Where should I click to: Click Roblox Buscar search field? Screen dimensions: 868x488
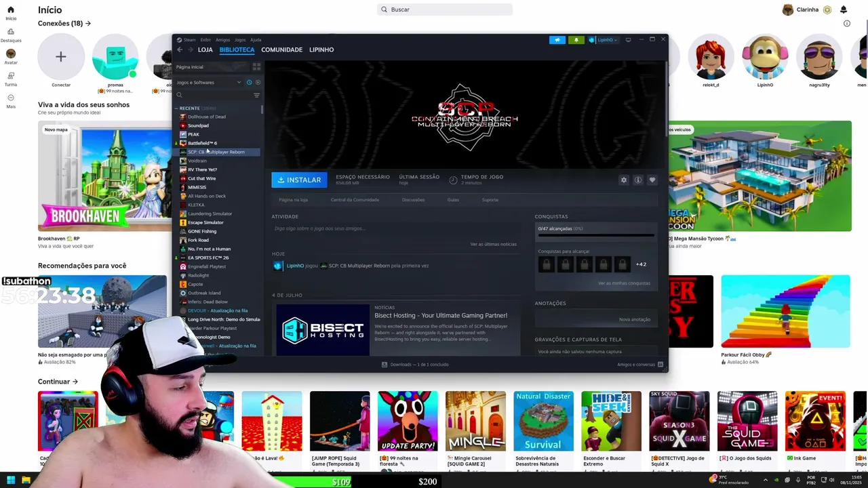(x=445, y=9)
